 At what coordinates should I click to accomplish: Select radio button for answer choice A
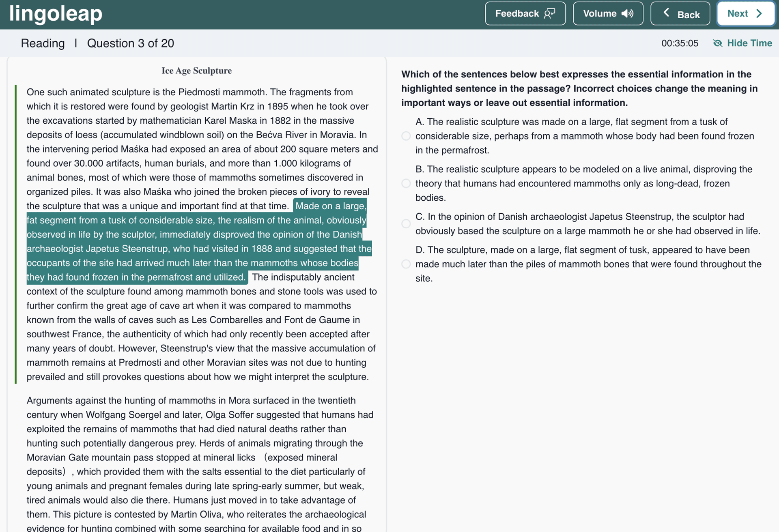pos(405,135)
